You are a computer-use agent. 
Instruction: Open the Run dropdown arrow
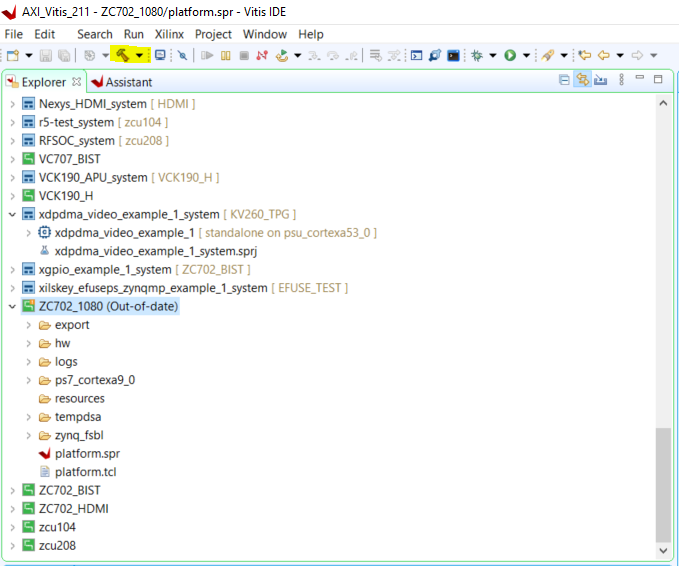tap(527, 55)
